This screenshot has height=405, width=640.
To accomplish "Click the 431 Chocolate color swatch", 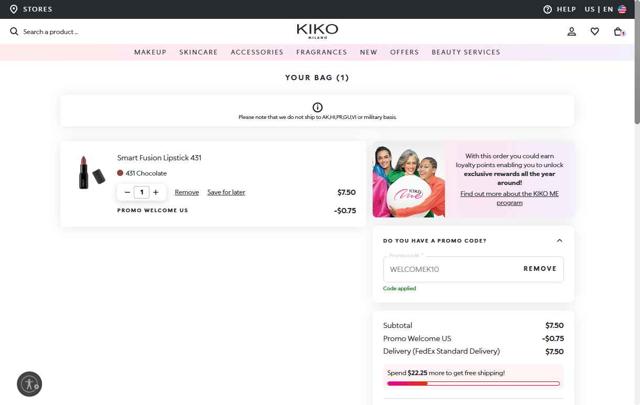I will pos(120,173).
